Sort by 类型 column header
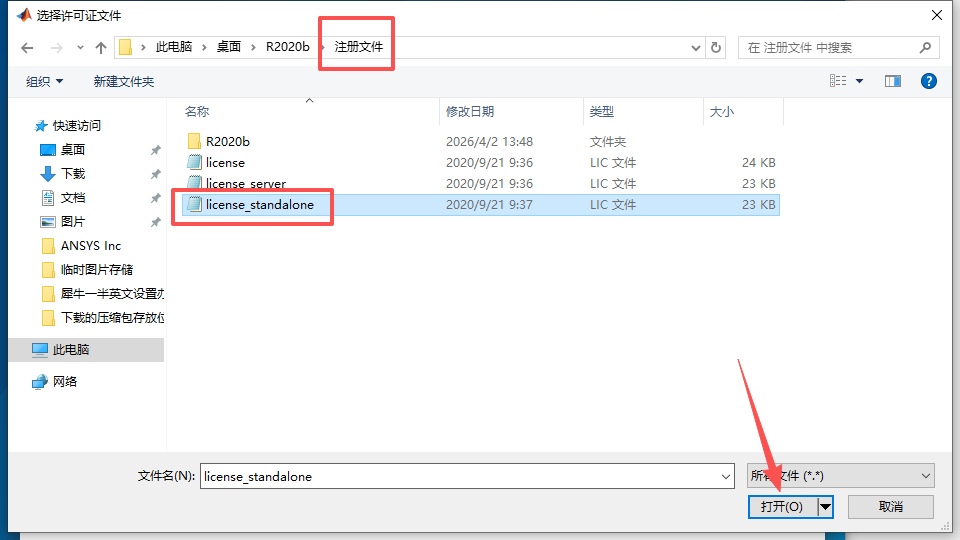 pos(601,111)
